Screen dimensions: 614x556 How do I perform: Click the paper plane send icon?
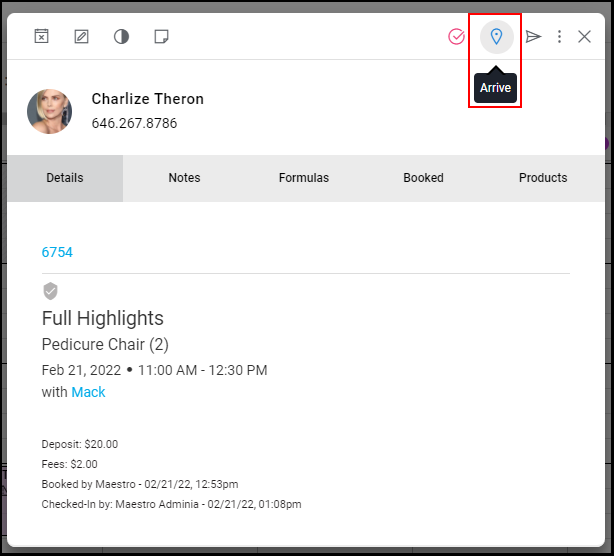click(533, 37)
